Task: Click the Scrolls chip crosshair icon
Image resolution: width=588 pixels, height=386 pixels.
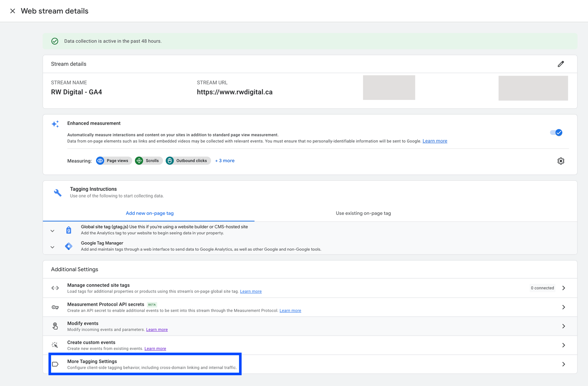Action: (x=139, y=161)
